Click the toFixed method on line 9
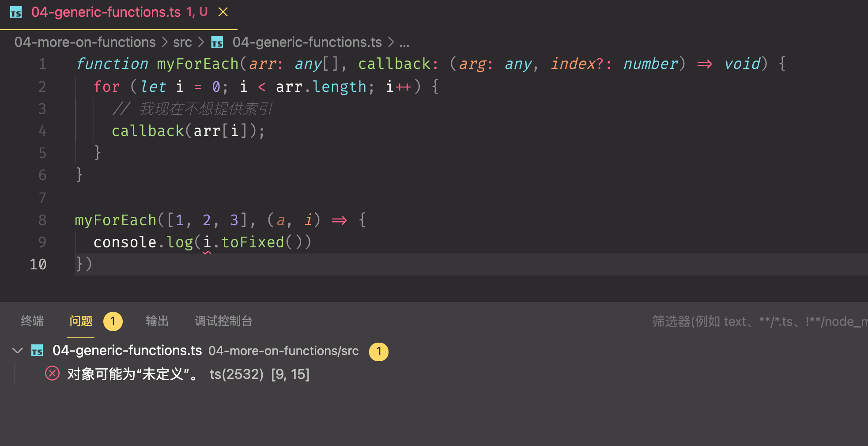Screen dimensions: 868x446 coord(253,242)
